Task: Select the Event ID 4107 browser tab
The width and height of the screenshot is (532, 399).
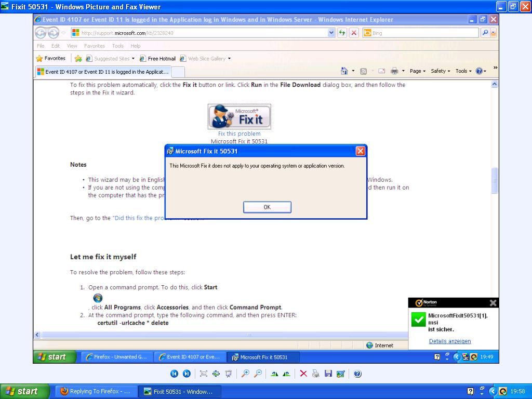Action: point(103,72)
